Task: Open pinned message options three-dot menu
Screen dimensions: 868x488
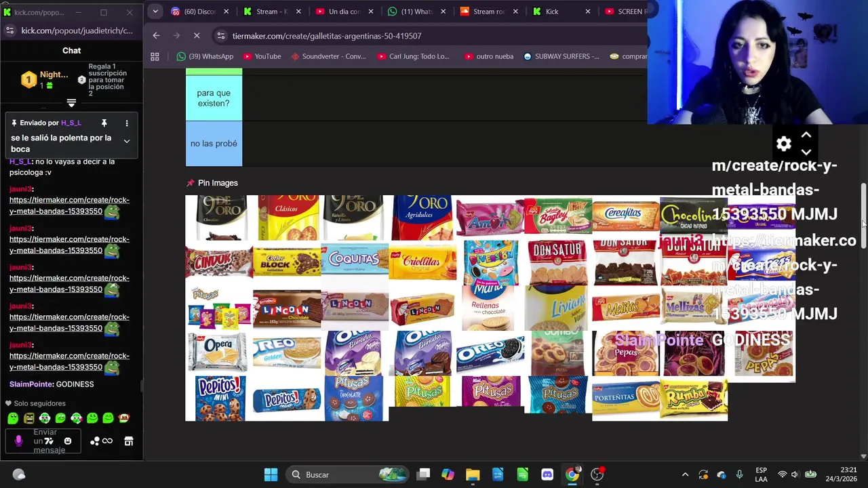Action: pos(126,123)
